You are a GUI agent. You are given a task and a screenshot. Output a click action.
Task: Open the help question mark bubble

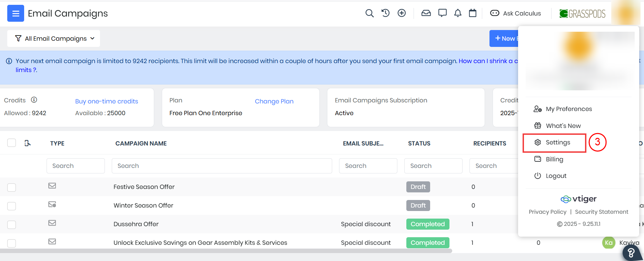tap(631, 253)
